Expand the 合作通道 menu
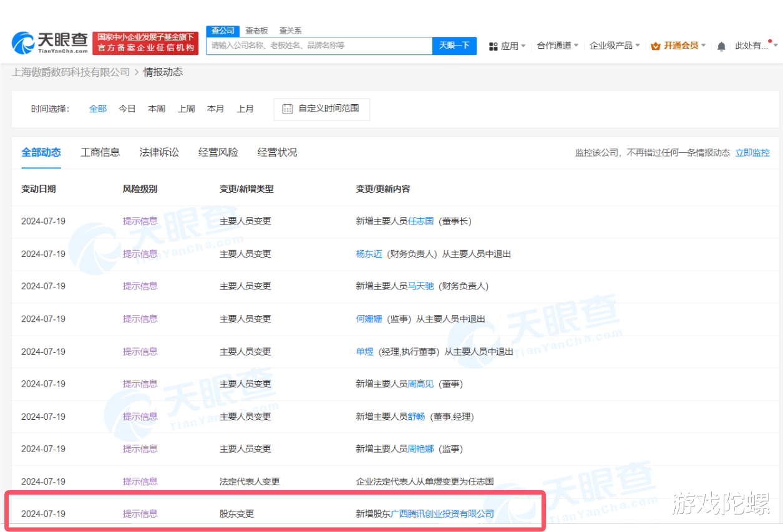The image size is (783, 532). pos(558,46)
